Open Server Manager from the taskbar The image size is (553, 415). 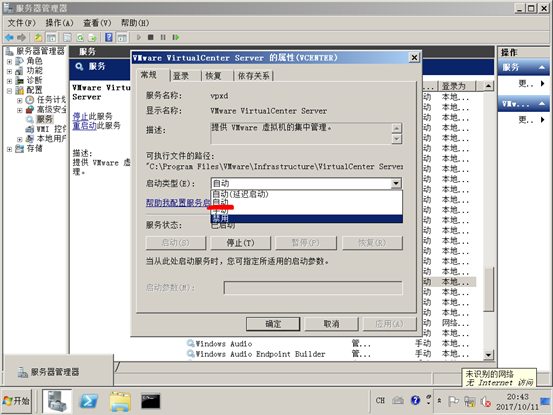click(57, 401)
